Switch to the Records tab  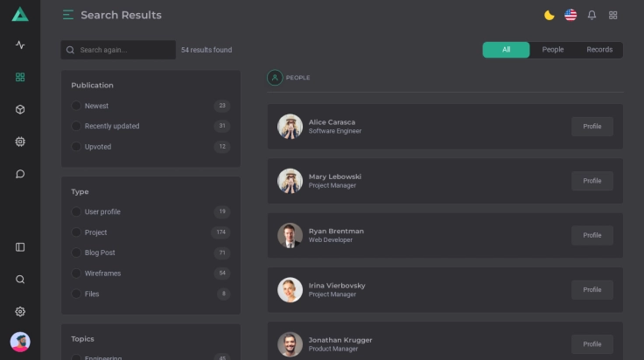599,50
